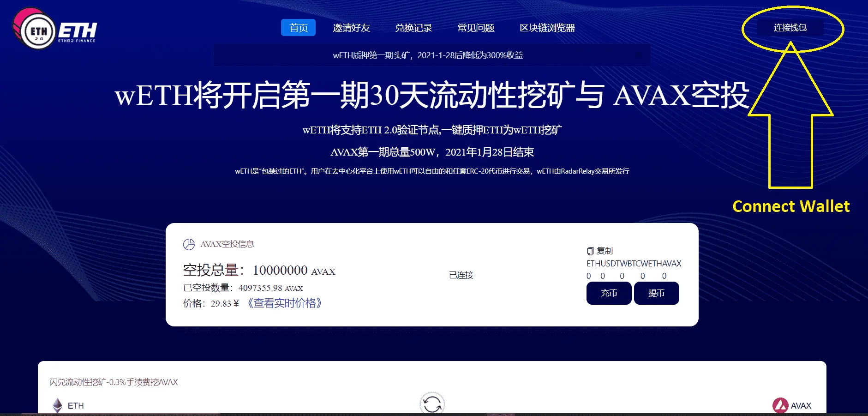Open 常见问题 FAQ page
This screenshot has width=868, height=416.
coord(476,28)
